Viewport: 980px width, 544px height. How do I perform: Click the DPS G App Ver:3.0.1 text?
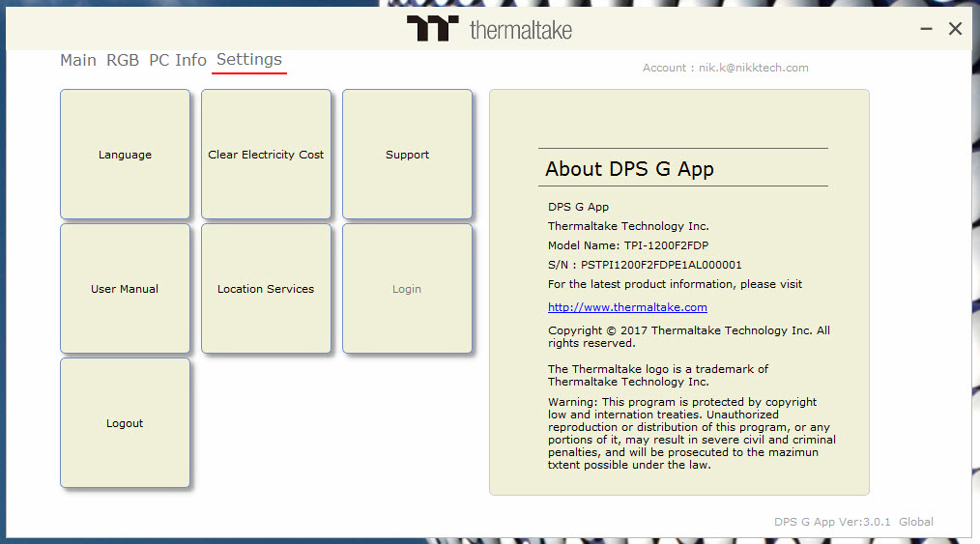832,522
